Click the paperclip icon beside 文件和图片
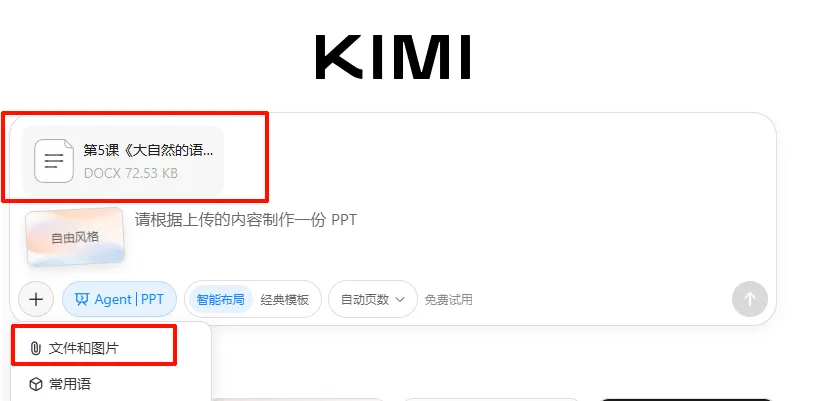 35,349
